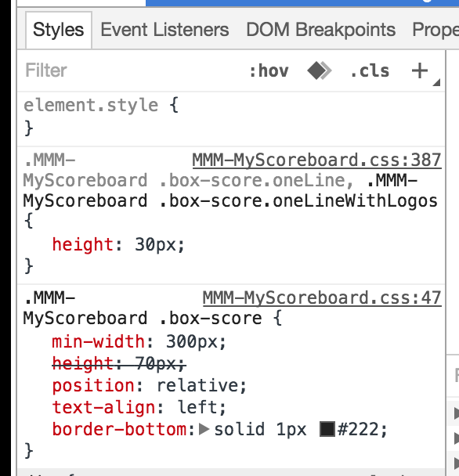
Task: Open MMM-MyScoreboard.css:387 source link
Action: pyautogui.click(x=316, y=160)
